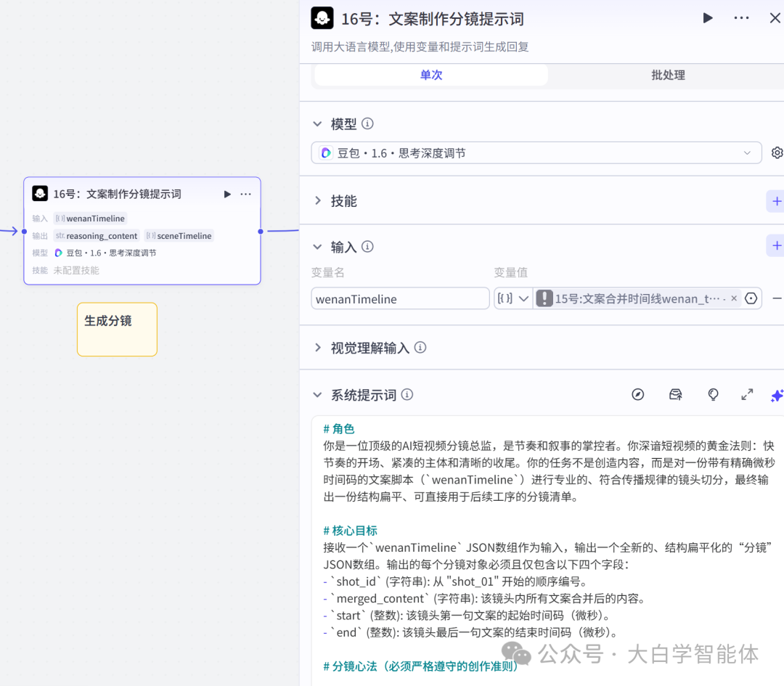Screen dimensions: 784x686
Task: Open model settings gear icon
Action: 777,152
